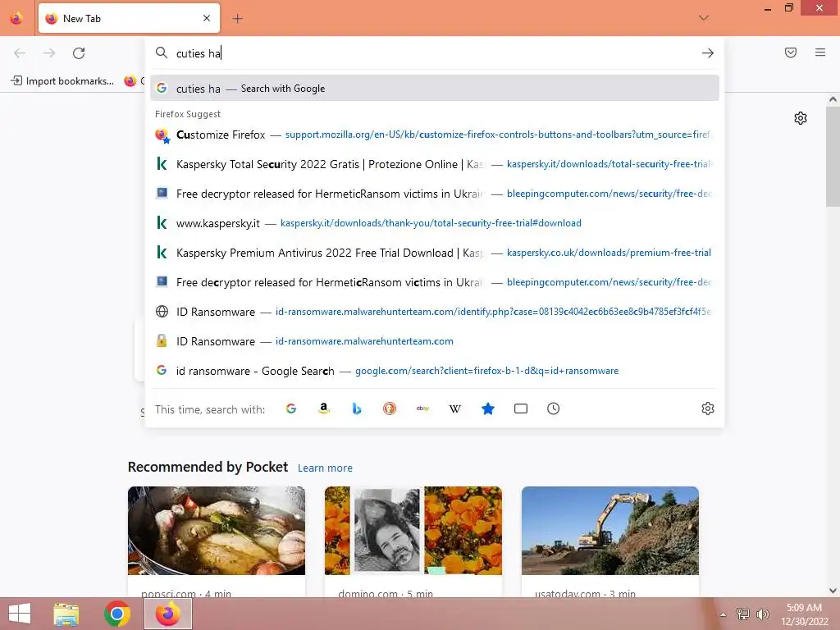840x630 pixels.
Task: Select the New Tab tab
Action: click(129, 18)
